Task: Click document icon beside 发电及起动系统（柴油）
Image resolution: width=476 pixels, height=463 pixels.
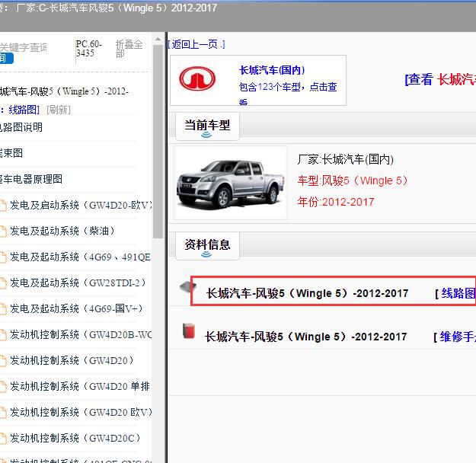Action: [3, 231]
